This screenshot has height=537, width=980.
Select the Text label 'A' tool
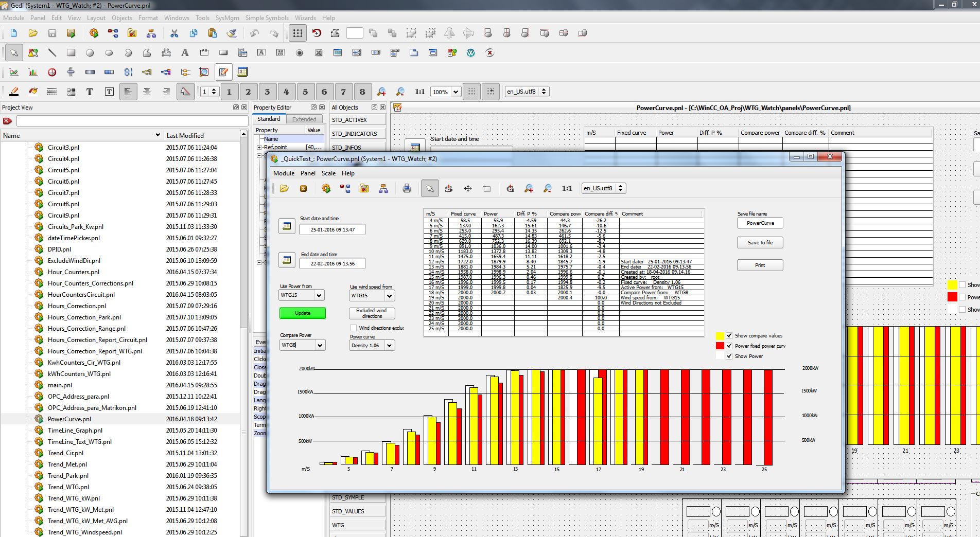coord(185,52)
